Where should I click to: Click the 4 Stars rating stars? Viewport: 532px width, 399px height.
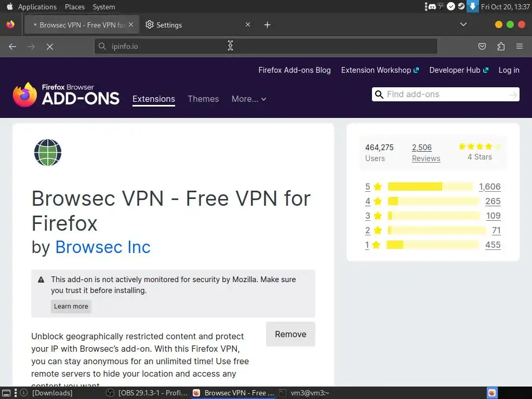(480, 147)
